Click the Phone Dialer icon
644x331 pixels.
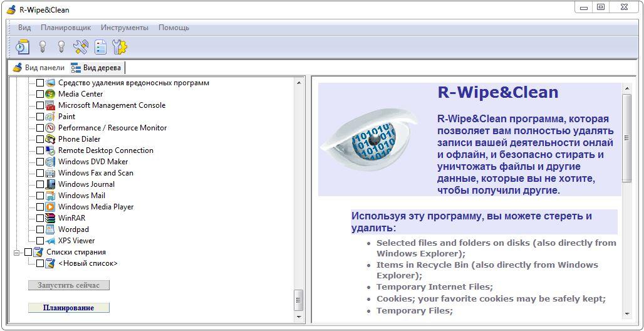pos(50,139)
